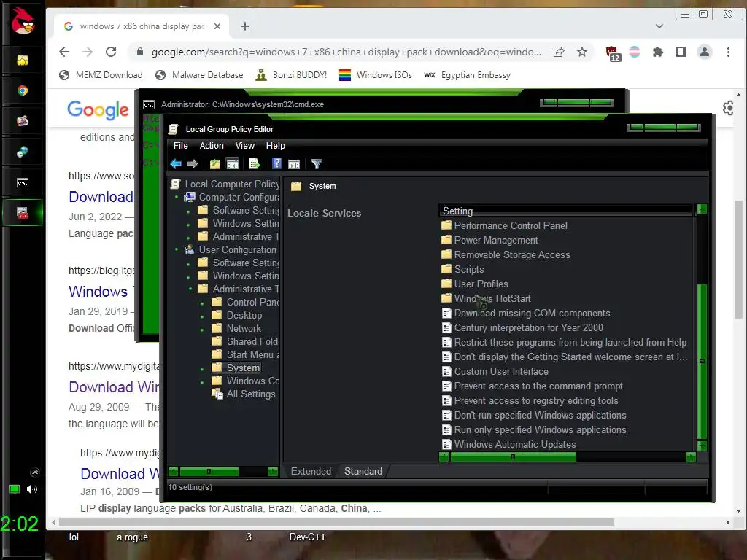Click the Filter funnel toolbar icon
This screenshot has height=560, width=747.
click(317, 164)
